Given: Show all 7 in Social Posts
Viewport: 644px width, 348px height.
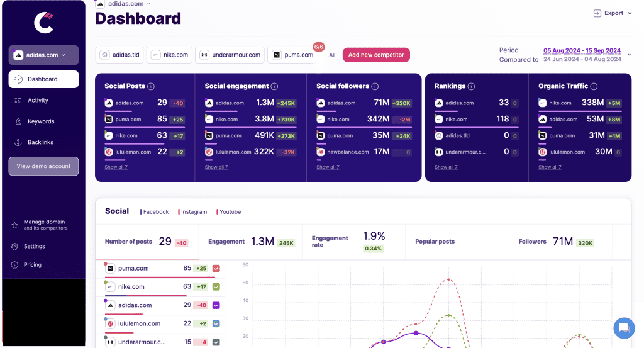Looking at the screenshot, I should point(116,167).
